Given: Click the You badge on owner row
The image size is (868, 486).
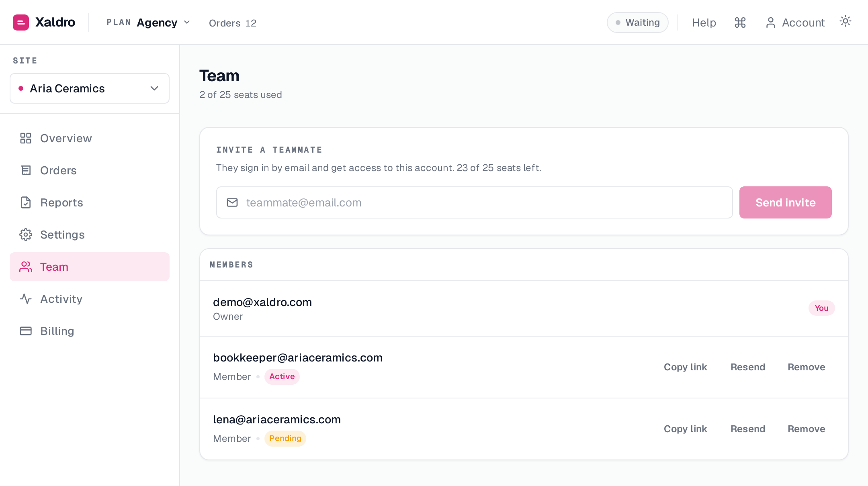Looking at the screenshot, I should point(821,308).
